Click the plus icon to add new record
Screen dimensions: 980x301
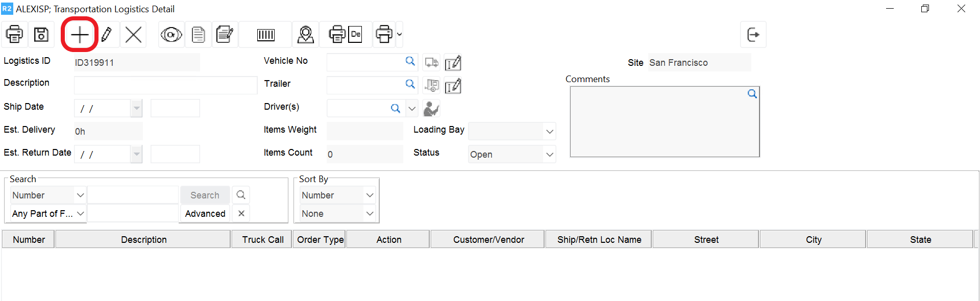pos(80,35)
